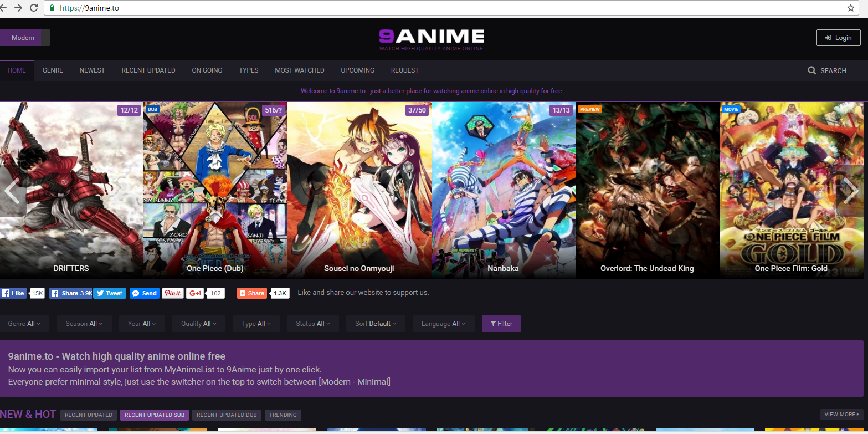Image resolution: width=868 pixels, height=434 pixels.
Task: Open the Language filter dropdown
Action: [x=444, y=324]
